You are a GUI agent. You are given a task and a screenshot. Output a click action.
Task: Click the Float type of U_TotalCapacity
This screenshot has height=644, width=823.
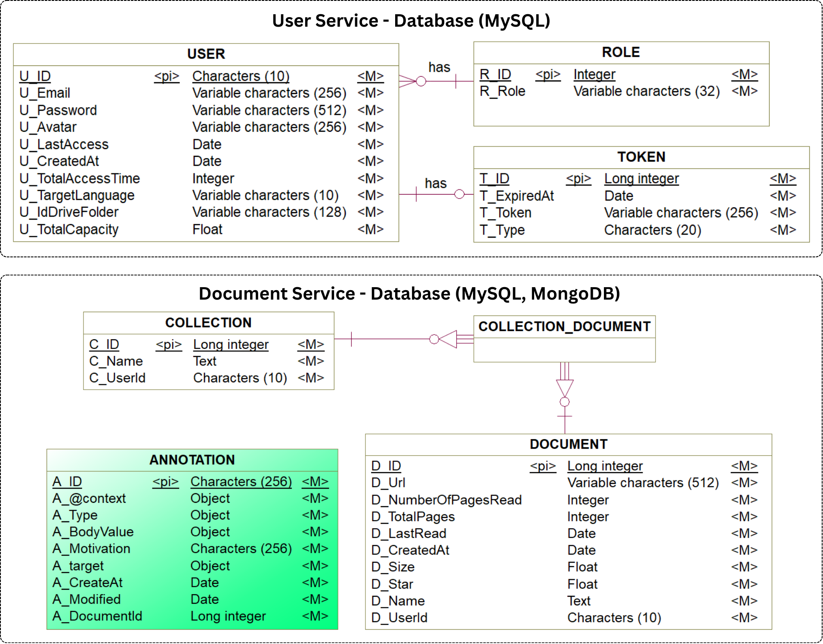pos(207,229)
